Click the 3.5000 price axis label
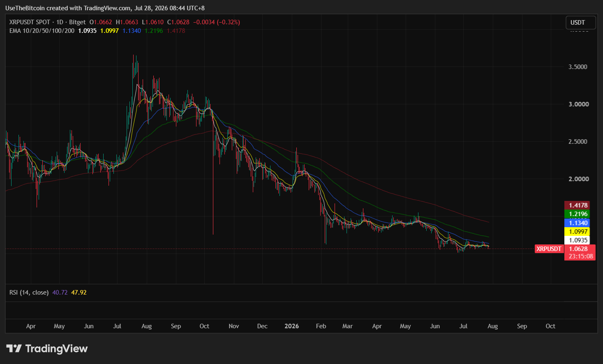 [x=578, y=67]
